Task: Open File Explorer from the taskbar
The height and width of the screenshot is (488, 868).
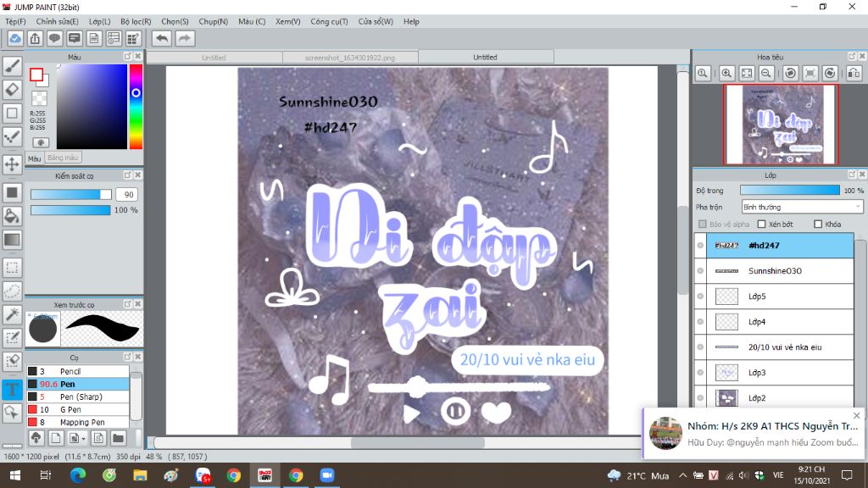Action: pyautogui.click(x=140, y=475)
